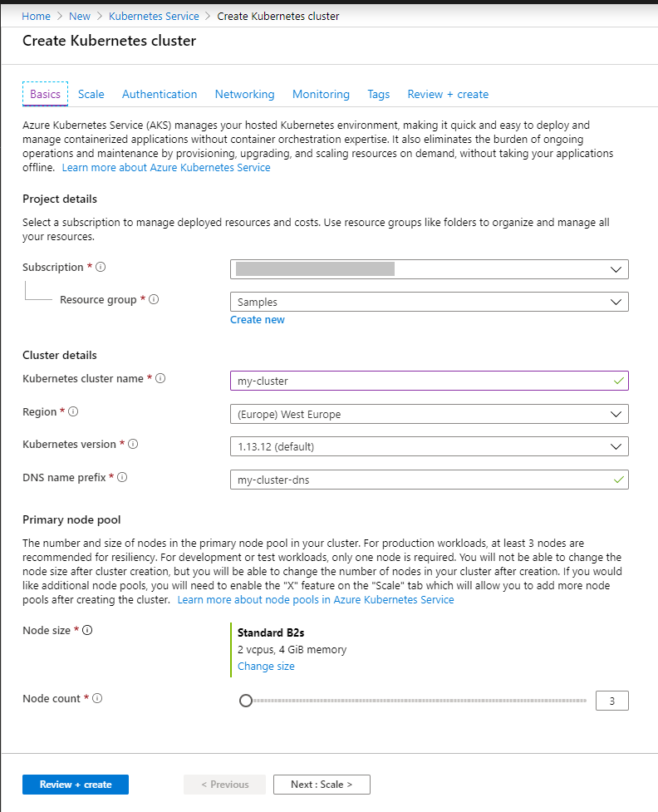Open the Authentication tab
The height and width of the screenshot is (812, 658).
click(160, 94)
